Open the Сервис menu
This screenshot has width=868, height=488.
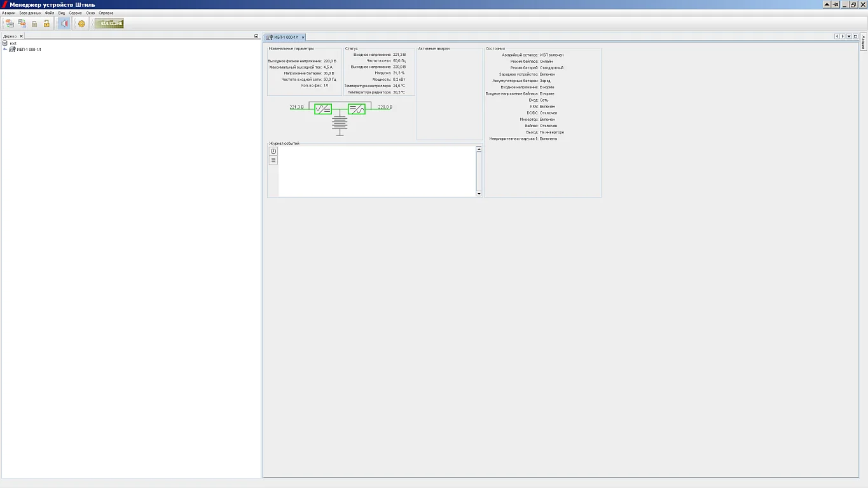click(75, 13)
